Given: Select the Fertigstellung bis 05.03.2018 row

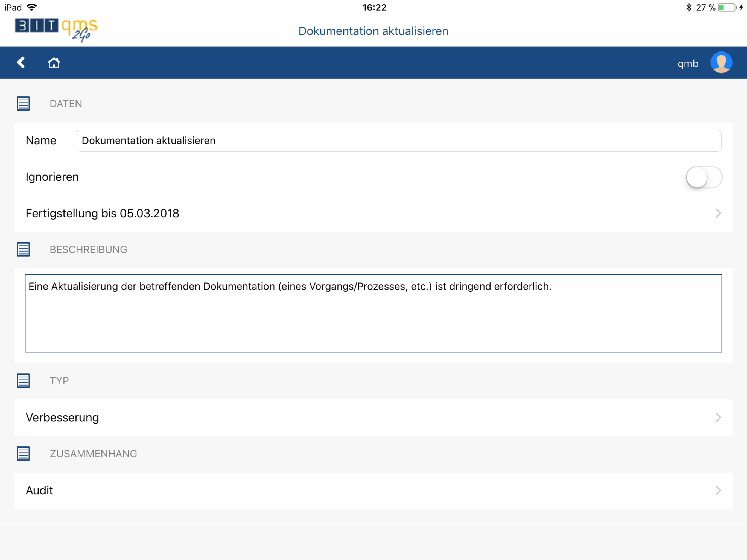Looking at the screenshot, I should click(373, 214).
